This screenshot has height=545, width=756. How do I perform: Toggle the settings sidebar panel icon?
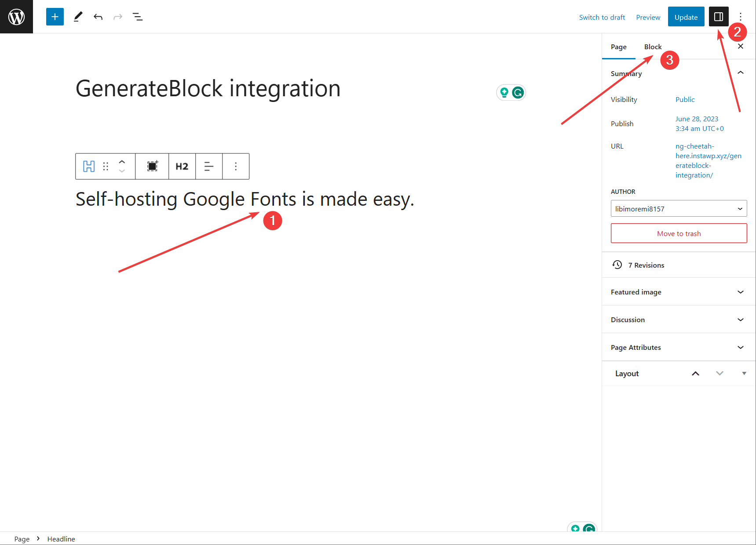pyautogui.click(x=719, y=17)
